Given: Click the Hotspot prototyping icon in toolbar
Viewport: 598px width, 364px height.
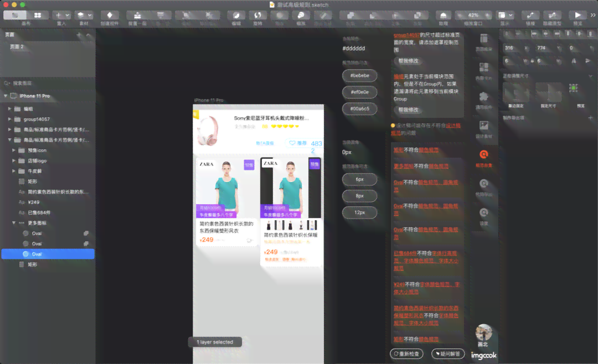Looking at the screenshot, I should pos(552,15).
